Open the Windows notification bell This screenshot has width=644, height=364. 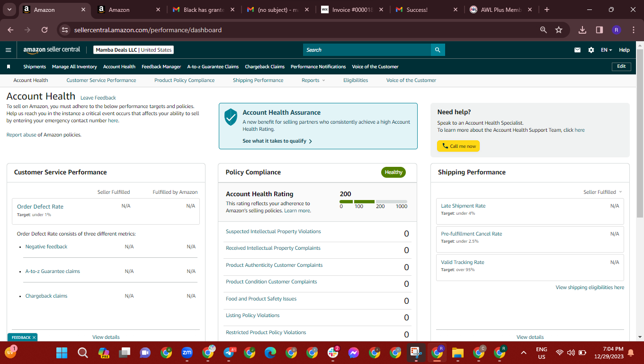click(x=631, y=353)
